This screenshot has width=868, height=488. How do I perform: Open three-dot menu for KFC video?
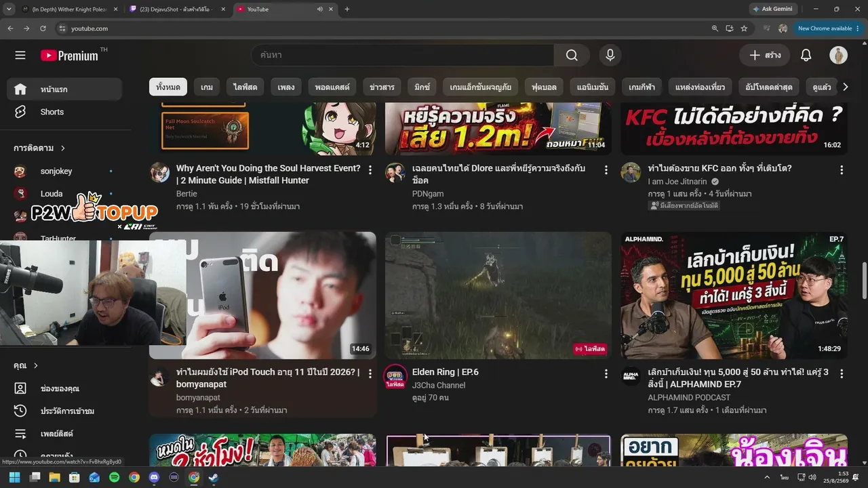click(x=842, y=169)
